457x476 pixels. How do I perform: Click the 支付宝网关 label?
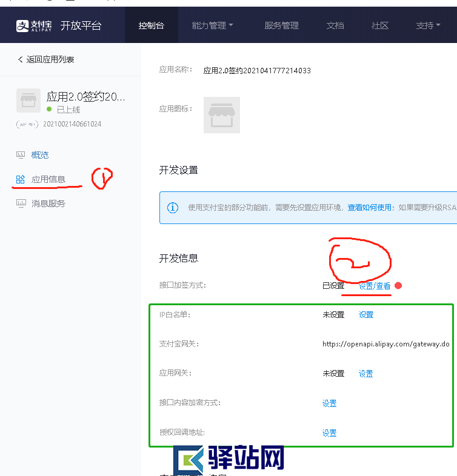pos(179,344)
